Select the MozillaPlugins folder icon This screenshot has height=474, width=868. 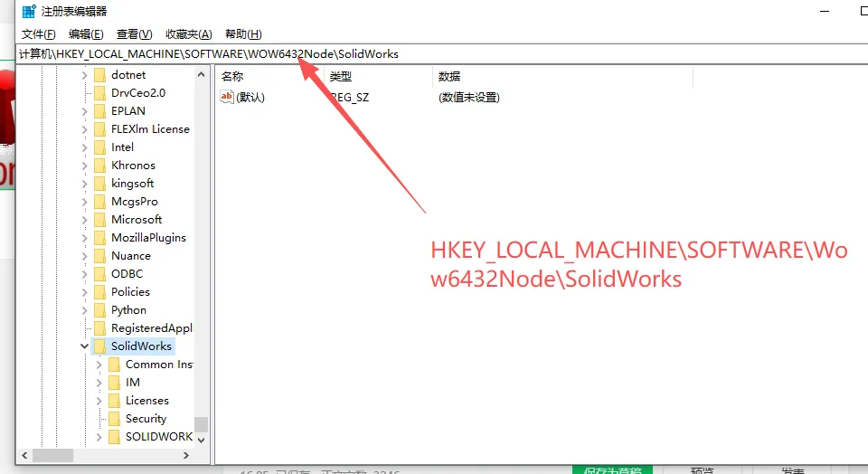pos(99,238)
